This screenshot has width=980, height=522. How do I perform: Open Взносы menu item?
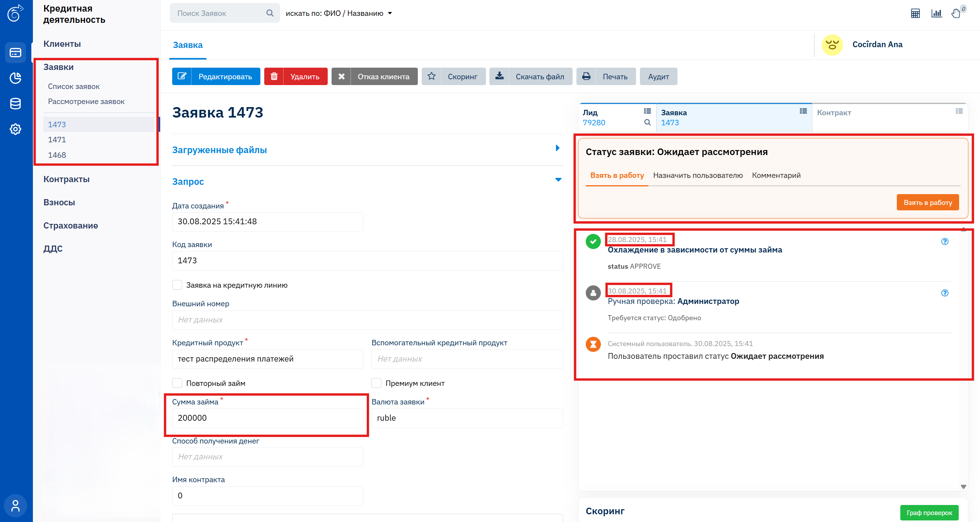tap(59, 203)
